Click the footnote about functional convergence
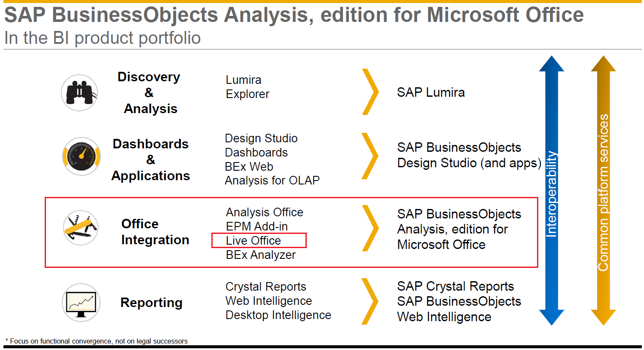This screenshot has height=350, width=644. click(x=97, y=341)
